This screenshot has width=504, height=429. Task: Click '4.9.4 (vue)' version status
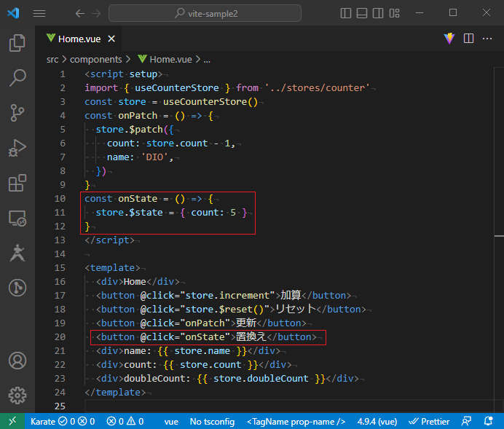pos(377,421)
